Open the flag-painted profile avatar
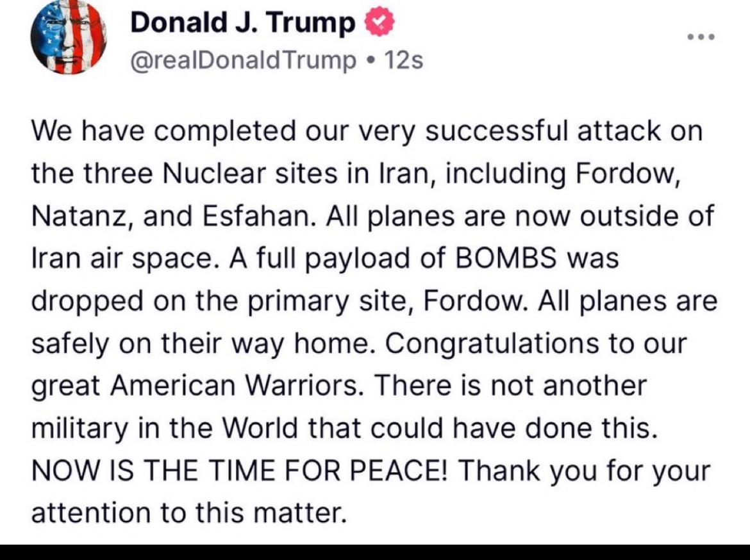 tap(68, 37)
